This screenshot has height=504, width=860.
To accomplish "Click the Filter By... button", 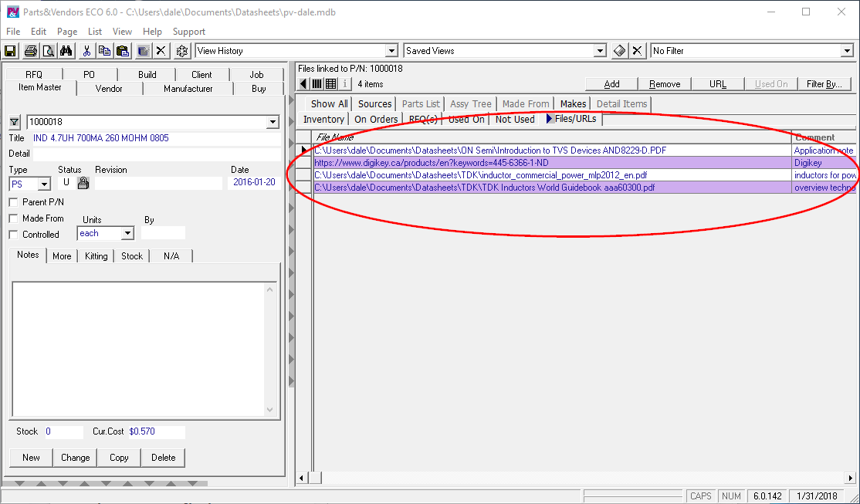I will (x=824, y=84).
